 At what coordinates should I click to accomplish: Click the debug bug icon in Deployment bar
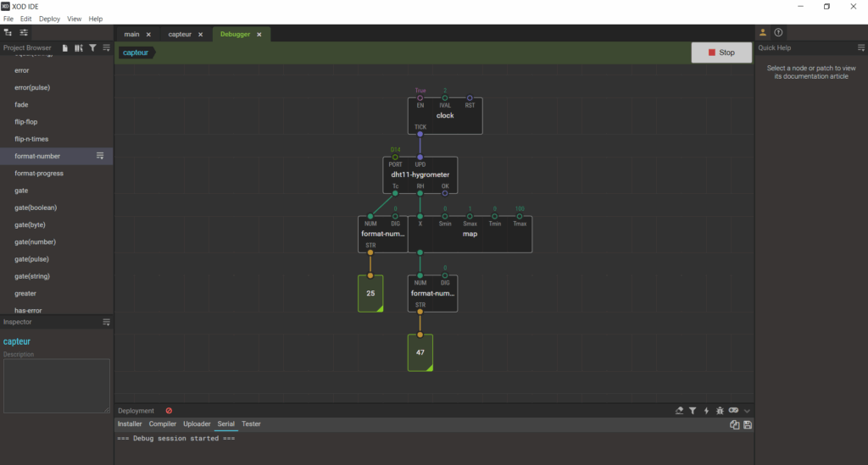point(720,410)
